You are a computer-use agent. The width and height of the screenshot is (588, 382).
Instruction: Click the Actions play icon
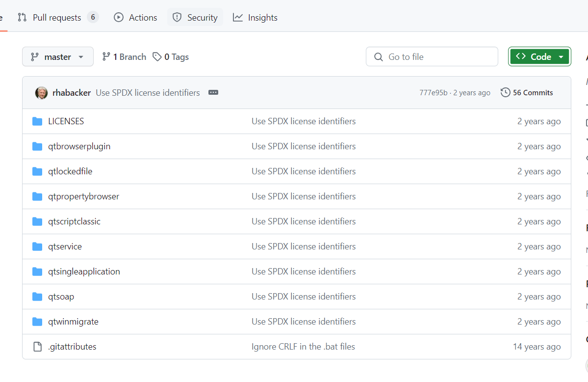coord(119,18)
